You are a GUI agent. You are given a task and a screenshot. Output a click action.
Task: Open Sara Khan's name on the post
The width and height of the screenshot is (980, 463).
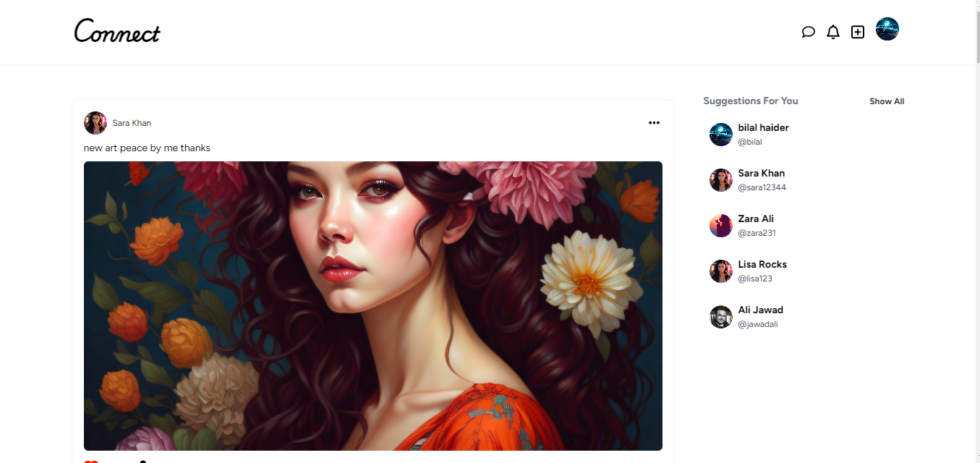132,123
